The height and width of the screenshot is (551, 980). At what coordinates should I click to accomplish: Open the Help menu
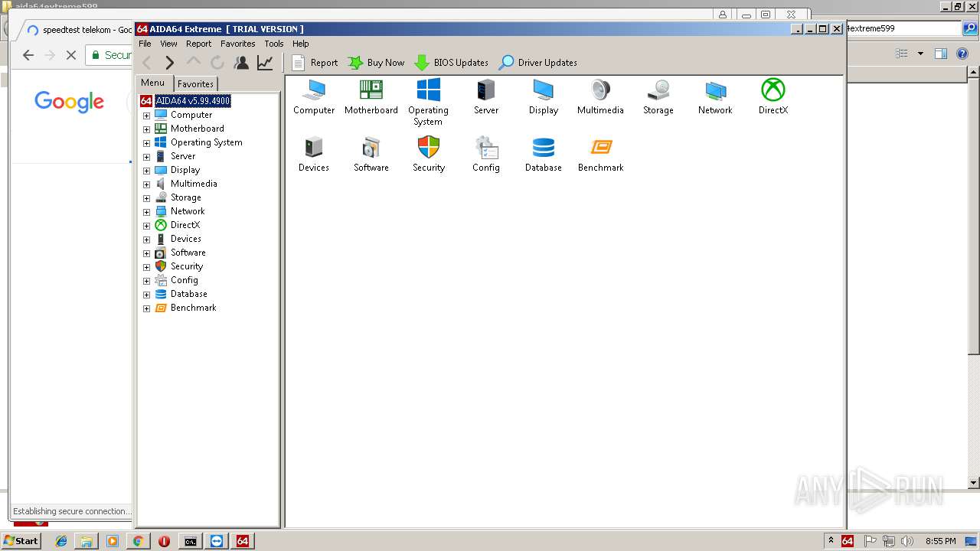[301, 44]
